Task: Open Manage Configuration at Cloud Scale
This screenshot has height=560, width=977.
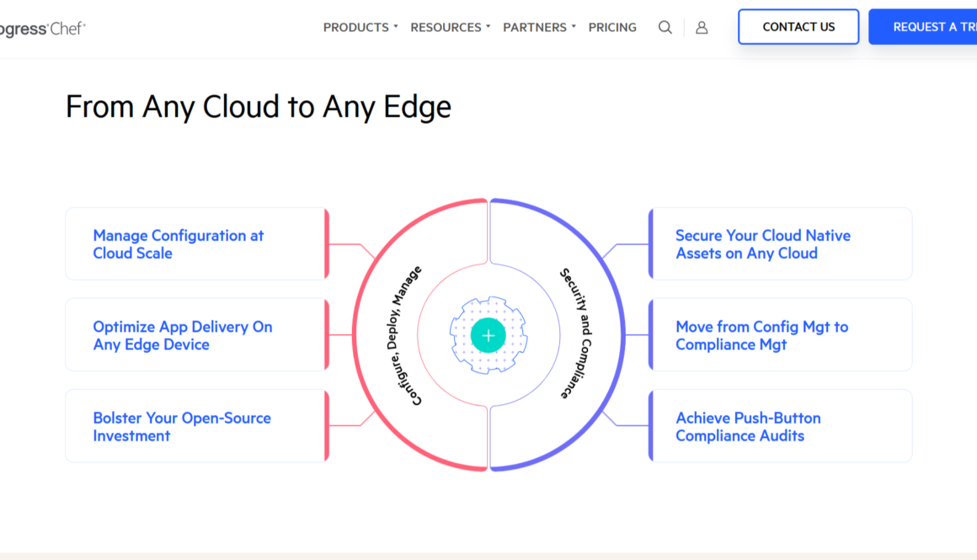Action: coord(179,244)
